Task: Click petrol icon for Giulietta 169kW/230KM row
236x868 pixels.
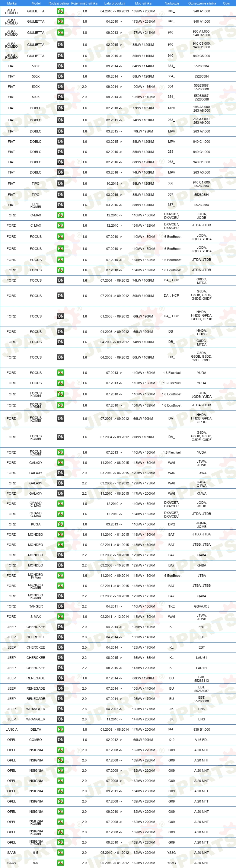Action: [61, 11]
